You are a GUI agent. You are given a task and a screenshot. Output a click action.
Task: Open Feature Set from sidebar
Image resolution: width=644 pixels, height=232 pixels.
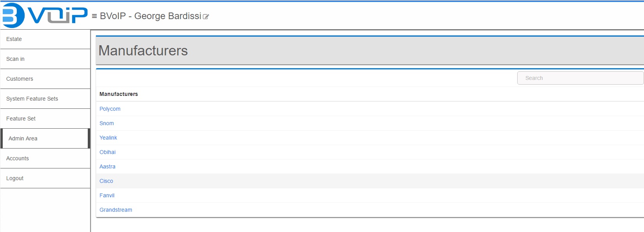click(x=21, y=119)
